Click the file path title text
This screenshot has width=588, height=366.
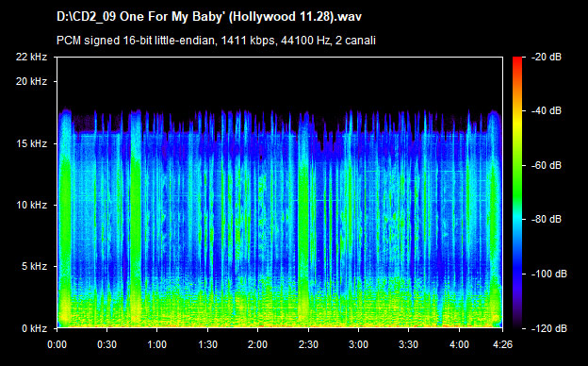[209, 17]
